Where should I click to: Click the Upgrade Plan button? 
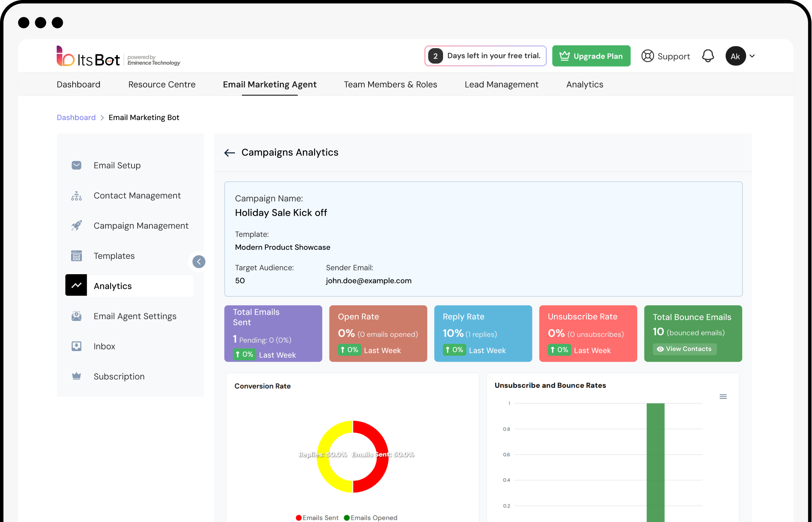click(591, 56)
